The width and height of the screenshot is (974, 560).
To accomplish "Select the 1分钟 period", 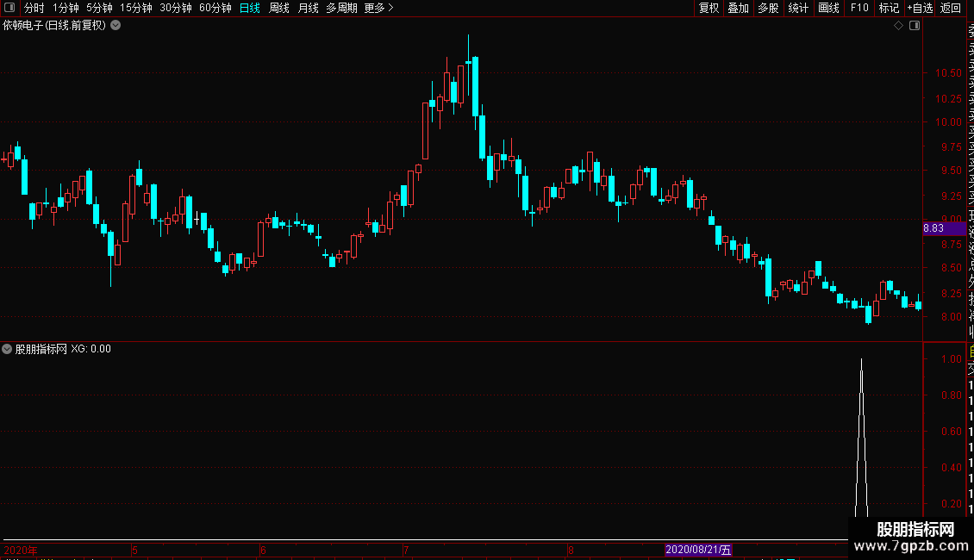I will pos(66,8).
